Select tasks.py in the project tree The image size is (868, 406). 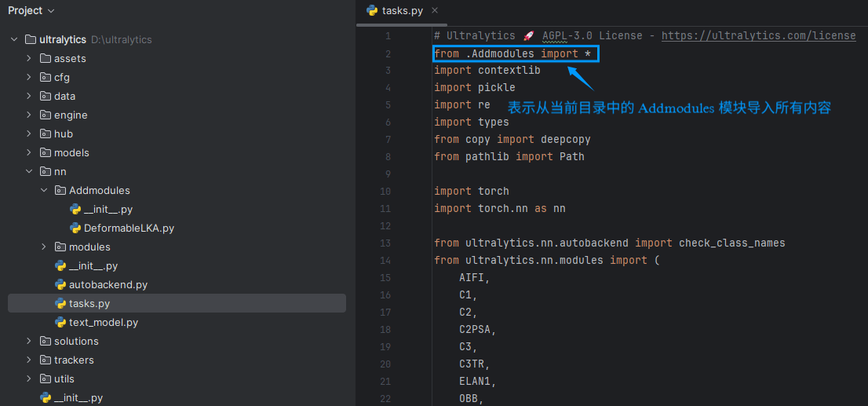point(89,304)
